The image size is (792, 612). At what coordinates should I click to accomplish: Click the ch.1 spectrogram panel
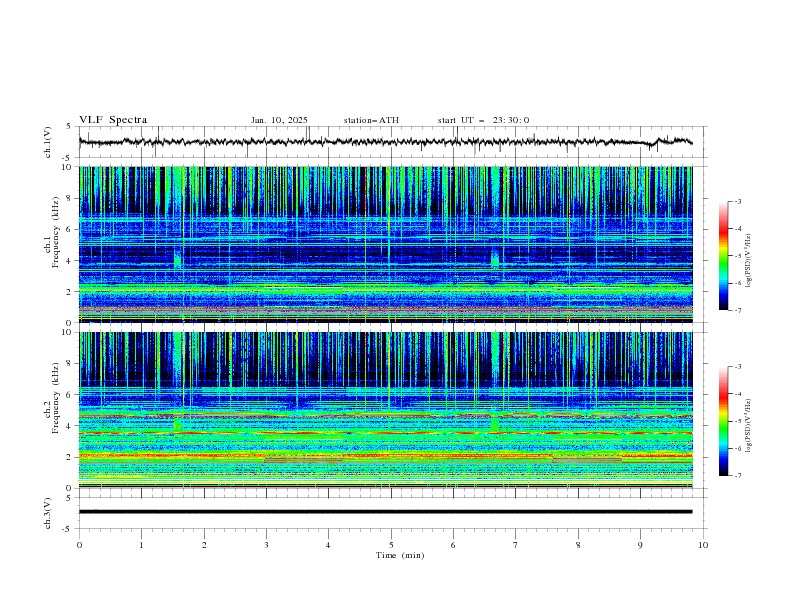click(x=385, y=244)
